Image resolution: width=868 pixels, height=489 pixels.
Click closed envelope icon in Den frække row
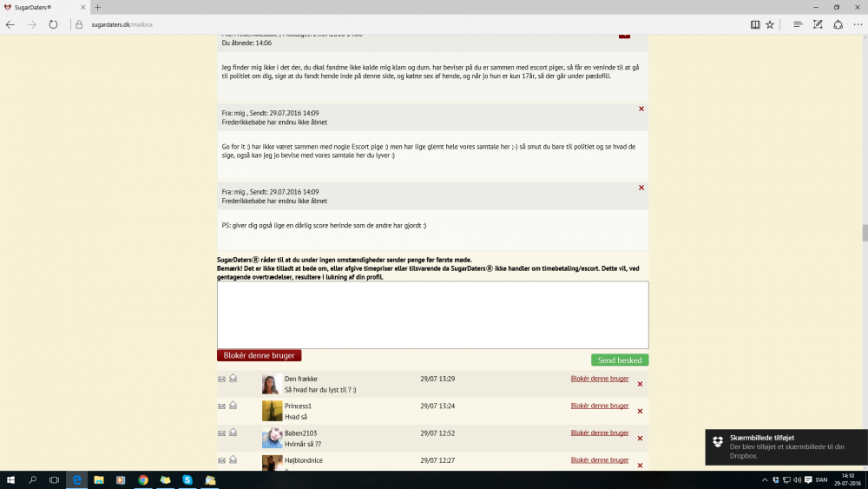coord(221,380)
